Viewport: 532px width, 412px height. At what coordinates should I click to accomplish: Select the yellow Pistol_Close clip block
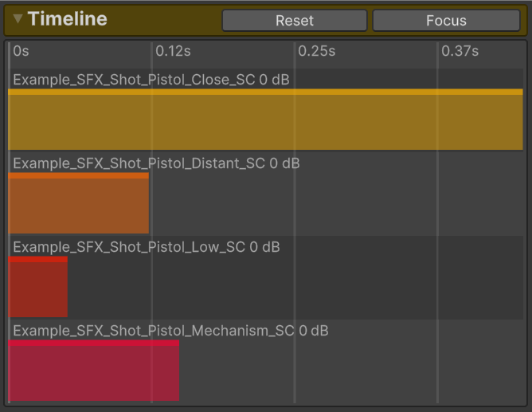click(265, 123)
